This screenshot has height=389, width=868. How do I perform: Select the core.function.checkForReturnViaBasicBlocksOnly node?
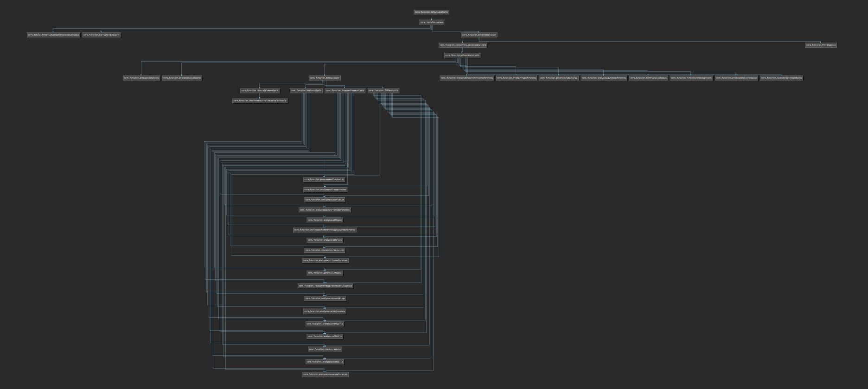(x=260, y=100)
